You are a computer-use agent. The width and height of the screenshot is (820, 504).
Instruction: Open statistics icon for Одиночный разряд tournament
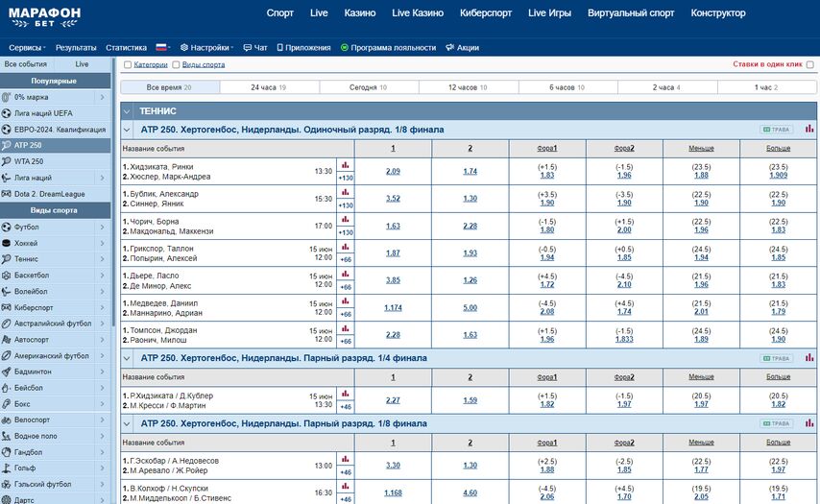click(x=809, y=129)
